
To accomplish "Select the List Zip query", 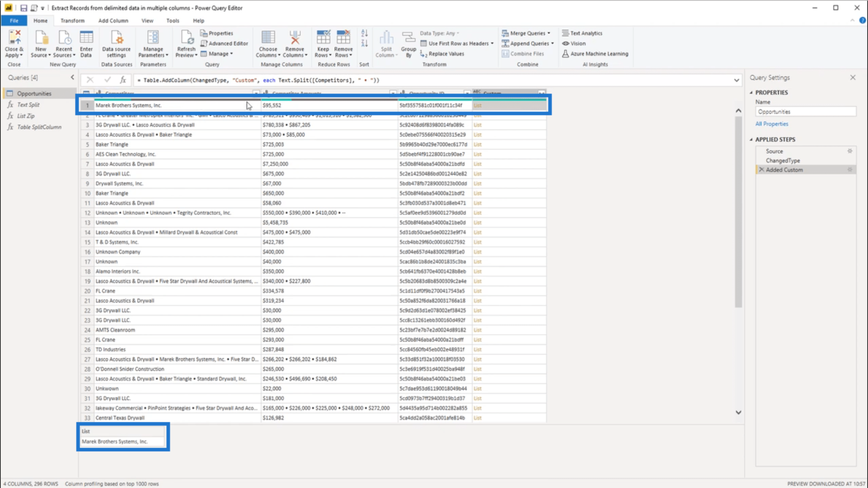I will (x=26, y=116).
